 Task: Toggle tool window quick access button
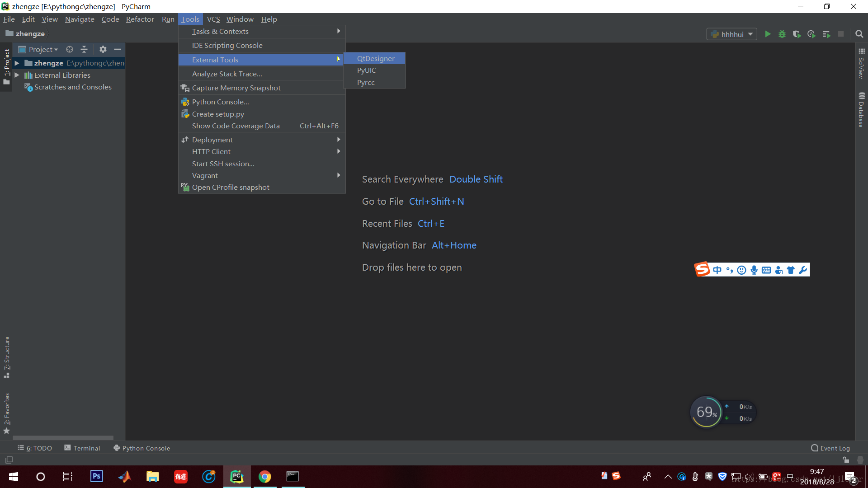point(9,460)
